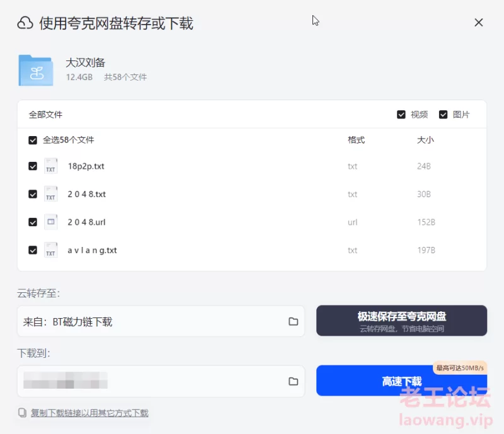
Task: Click the 来自：BT磁力链下载 destination field
Action: tap(161, 321)
